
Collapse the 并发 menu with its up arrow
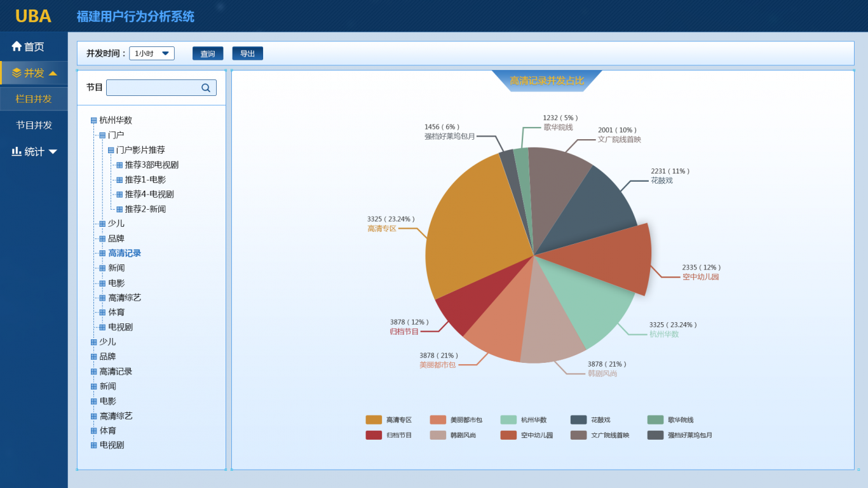tap(53, 73)
